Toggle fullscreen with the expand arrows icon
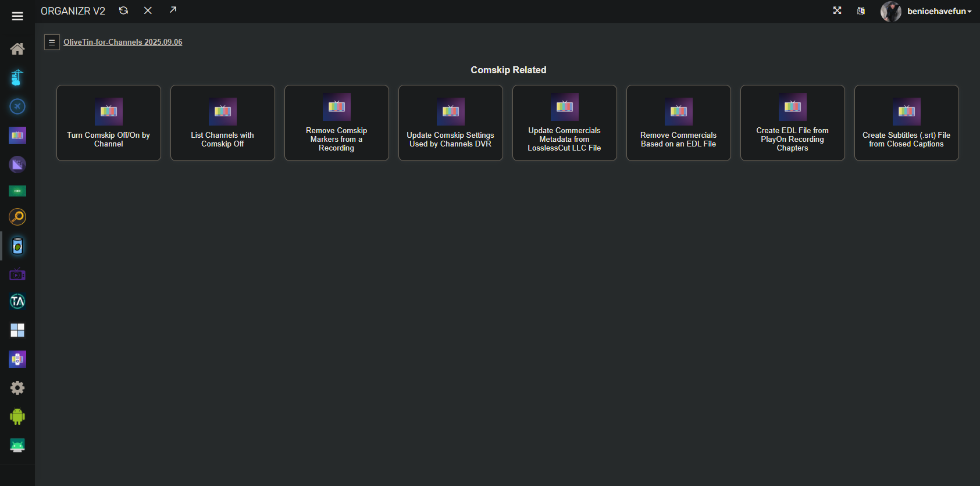The width and height of the screenshot is (980, 486). pos(837,10)
